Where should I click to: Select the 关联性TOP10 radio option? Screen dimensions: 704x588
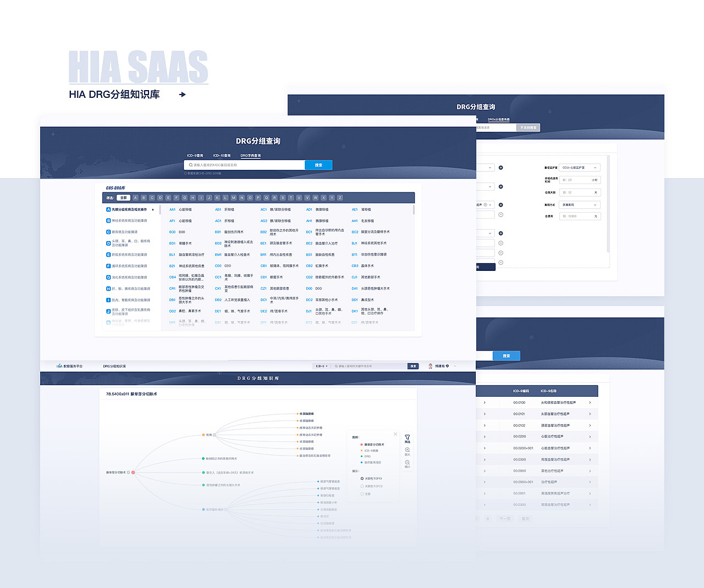click(362, 478)
